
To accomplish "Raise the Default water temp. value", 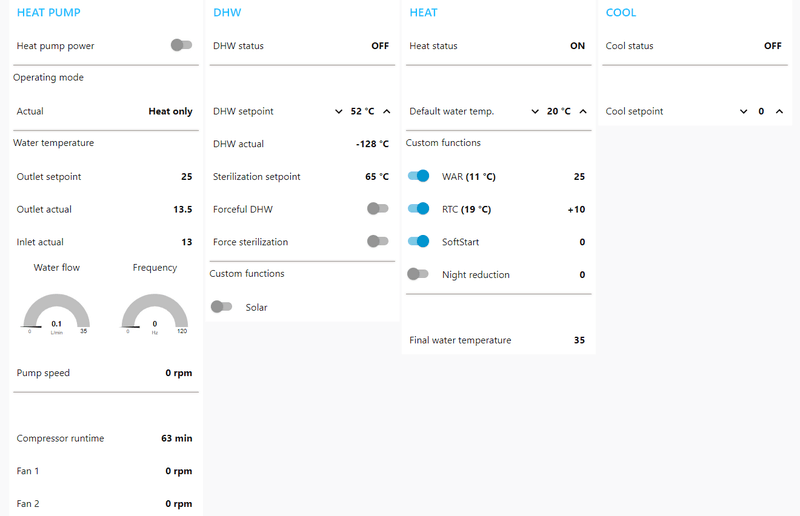I will (x=583, y=111).
